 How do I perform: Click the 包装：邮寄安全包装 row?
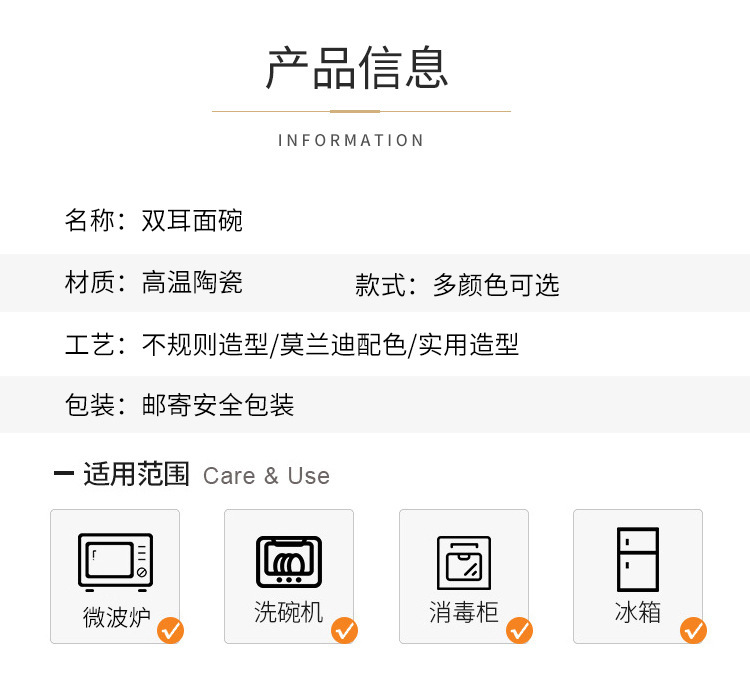click(x=180, y=405)
